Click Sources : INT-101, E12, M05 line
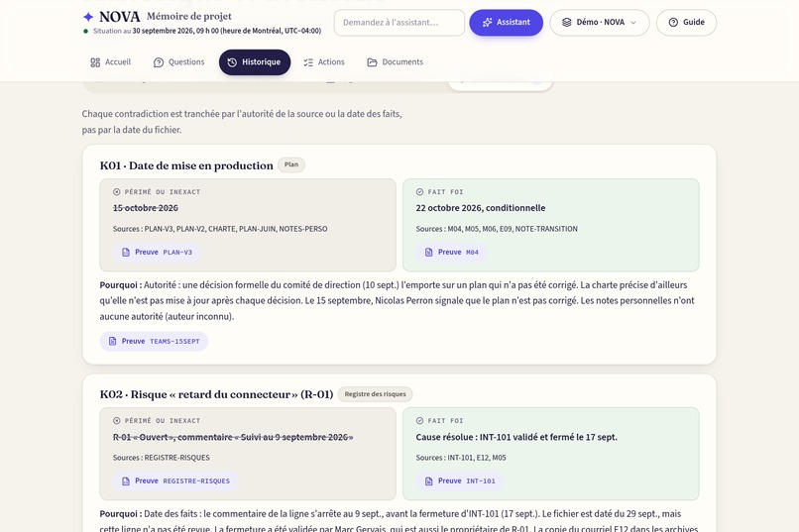Viewport: 799px width, 532px height. click(461, 458)
